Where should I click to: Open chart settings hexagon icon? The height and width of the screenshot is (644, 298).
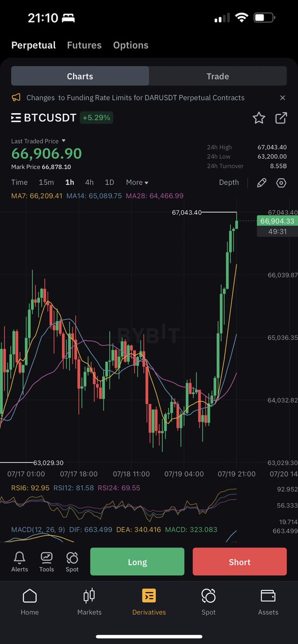(281, 183)
